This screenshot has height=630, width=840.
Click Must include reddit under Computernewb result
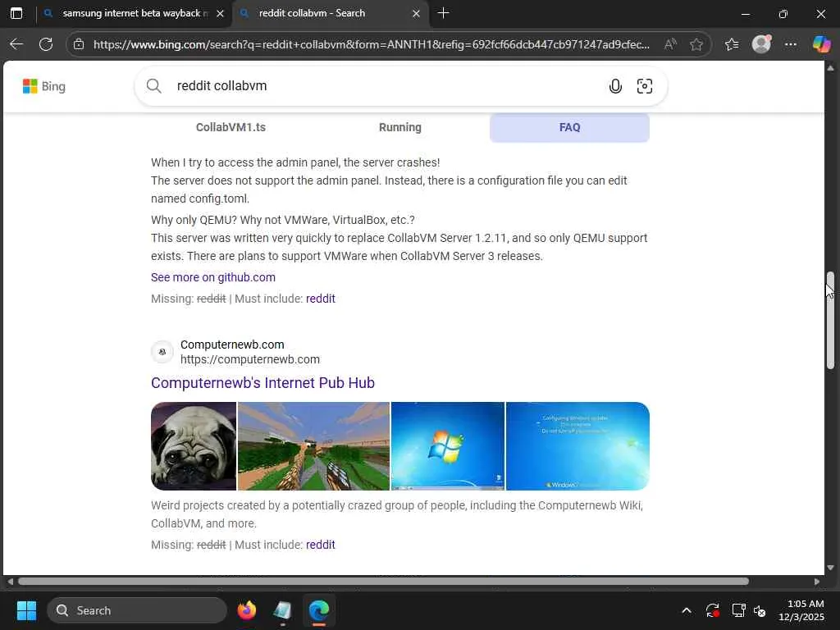click(x=321, y=545)
